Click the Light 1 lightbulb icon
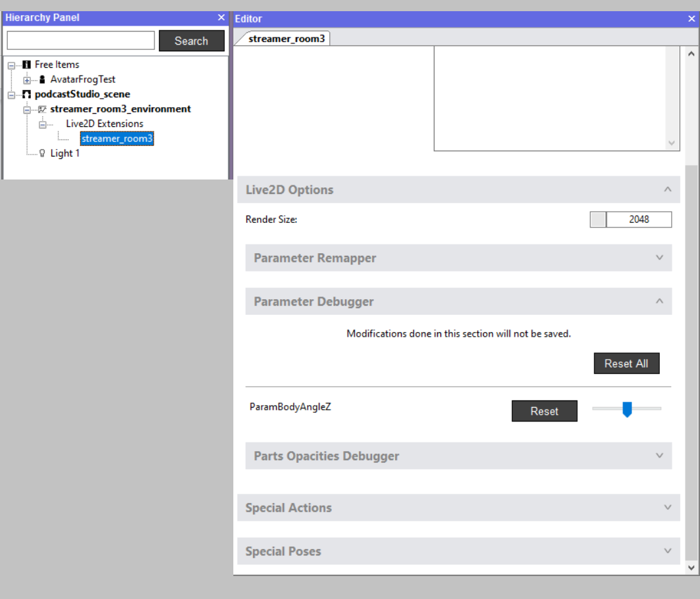This screenshot has width=700, height=599. (x=42, y=153)
